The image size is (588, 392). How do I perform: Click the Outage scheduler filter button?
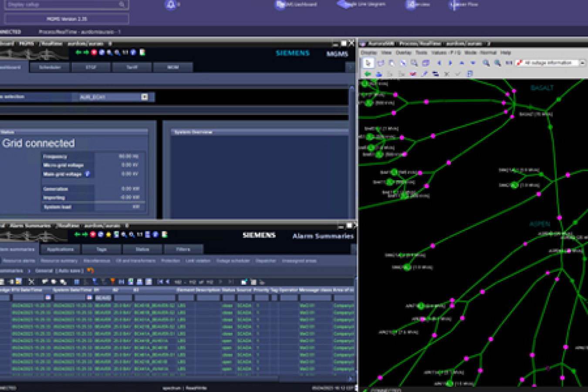(x=233, y=260)
